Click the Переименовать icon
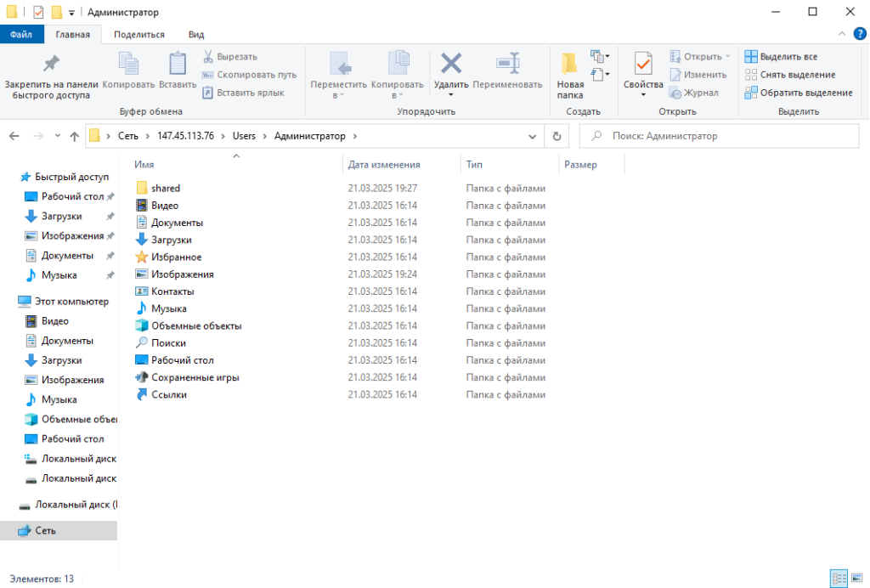The image size is (870, 588). (508, 63)
